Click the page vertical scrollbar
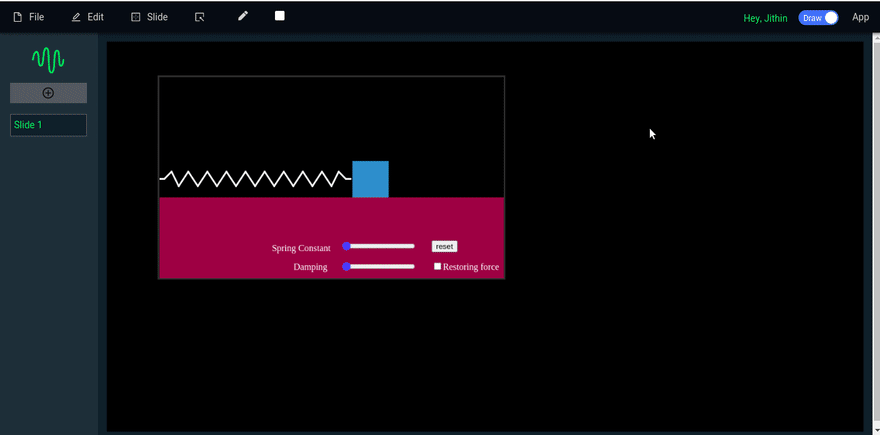Screen dimensions: 880x435 [x=876, y=233]
